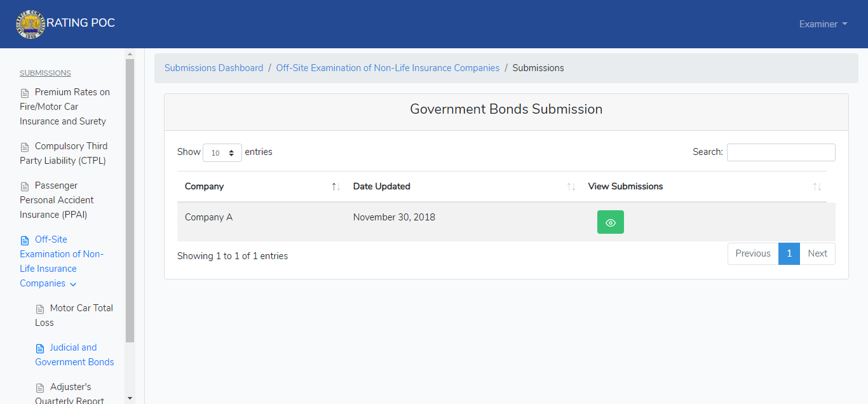The image size is (868, 404).
Task: Click blue document icon beside Off-Site Examination
Action: pos(25,240)
